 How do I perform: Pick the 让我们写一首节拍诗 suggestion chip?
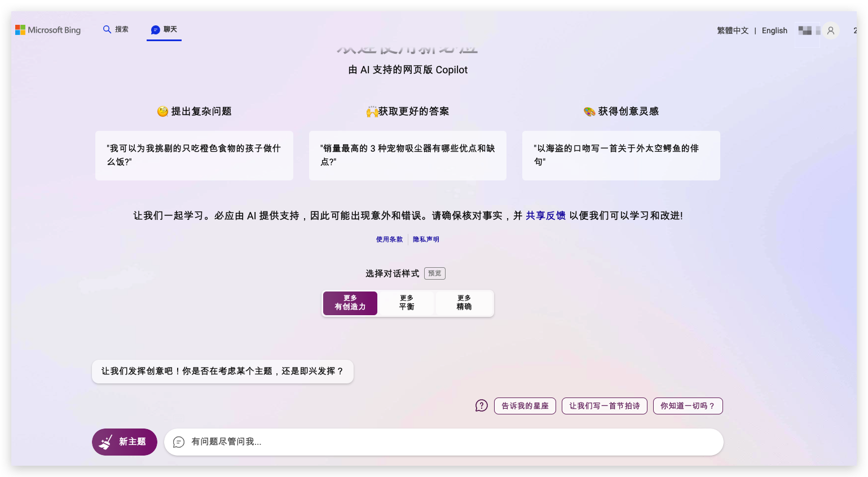[605, 406]
